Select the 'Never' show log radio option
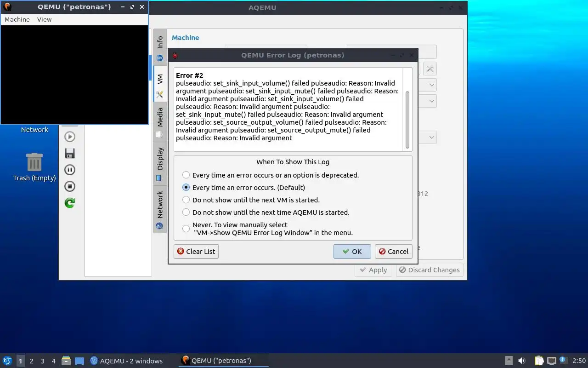 pos(186,229)
